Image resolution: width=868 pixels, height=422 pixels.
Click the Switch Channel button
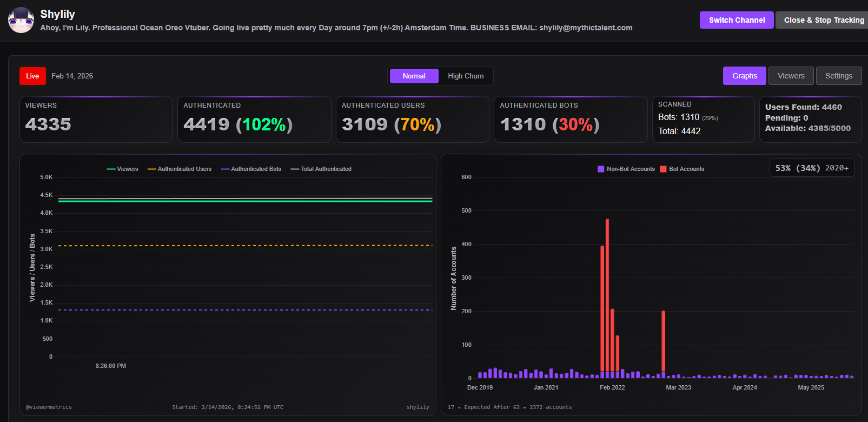(x=737, y=20)
